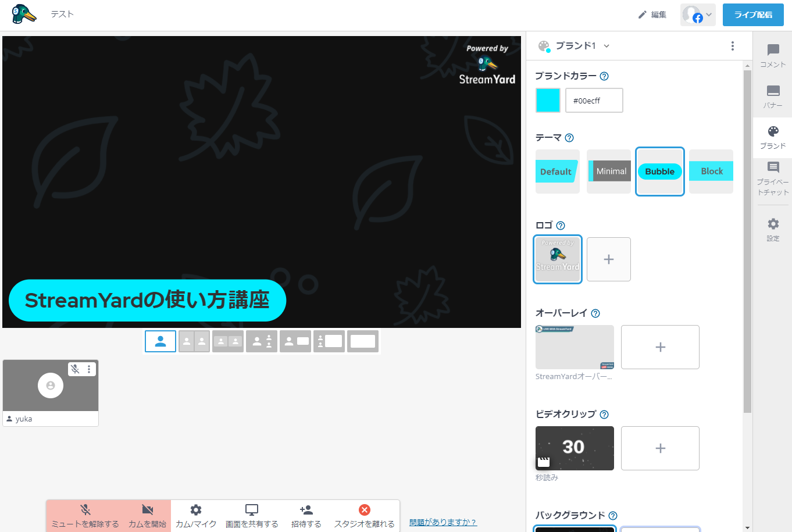Play the 秒読み countdown video clip

click(x=575, y=448)
